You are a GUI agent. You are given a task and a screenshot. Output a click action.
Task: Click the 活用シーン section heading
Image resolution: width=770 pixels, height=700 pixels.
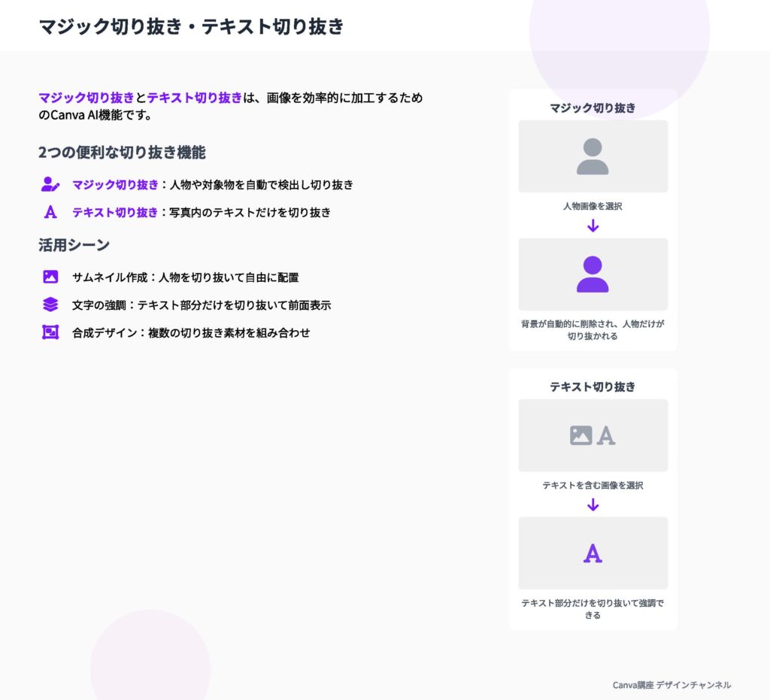[x=74, y=245]
